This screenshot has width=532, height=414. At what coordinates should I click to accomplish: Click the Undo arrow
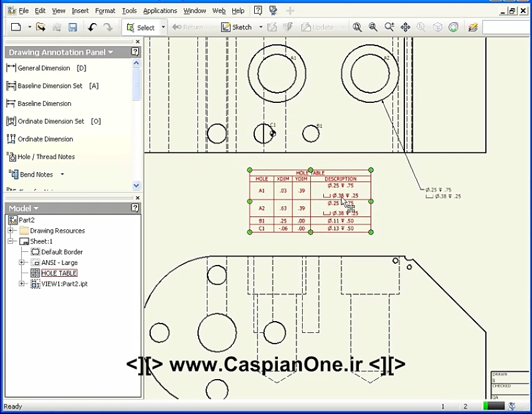[x=93, y=27]
